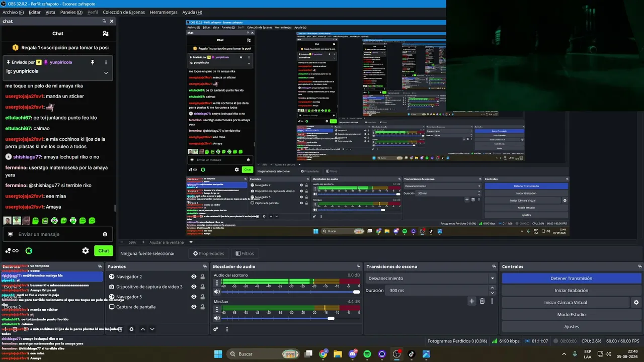Lock Dispositivo de captura de video 3

pos(202,287)
